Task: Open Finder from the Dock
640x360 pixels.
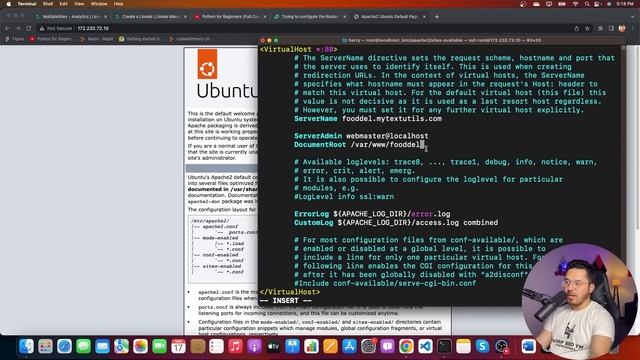Action: point(27,347)
